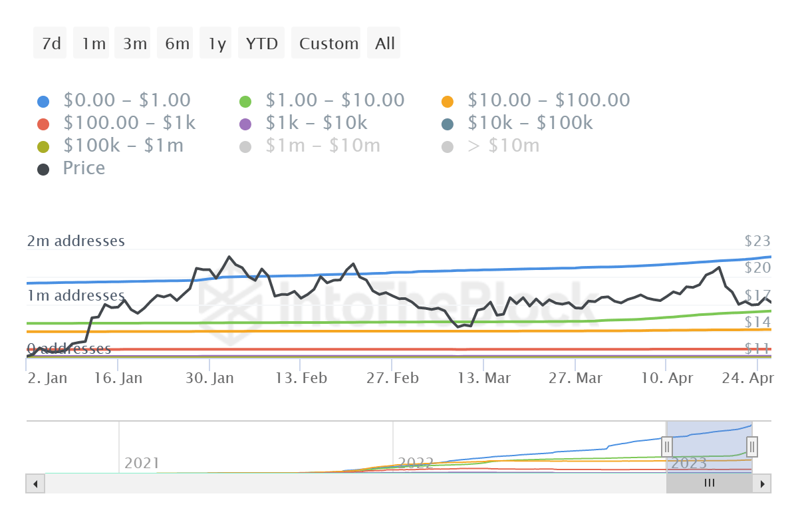Select the YTD range button

pos(261,44)
